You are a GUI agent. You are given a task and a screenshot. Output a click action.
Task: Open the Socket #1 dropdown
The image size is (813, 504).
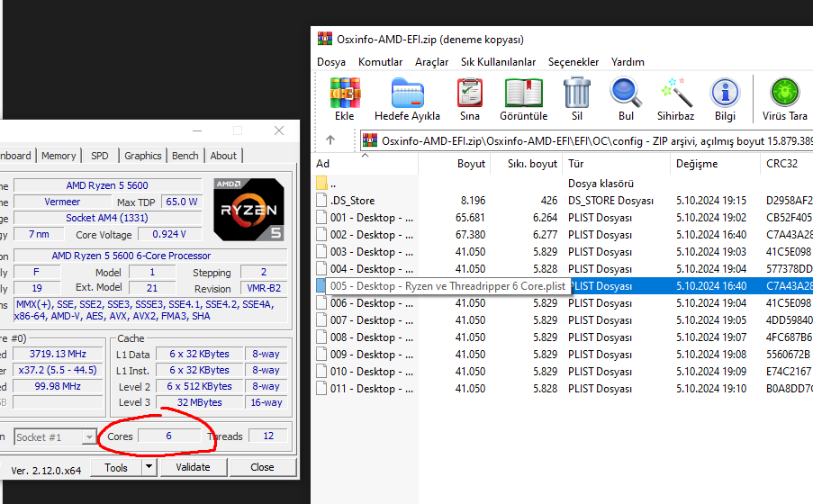pyautogui.click(x=55, y=437)
